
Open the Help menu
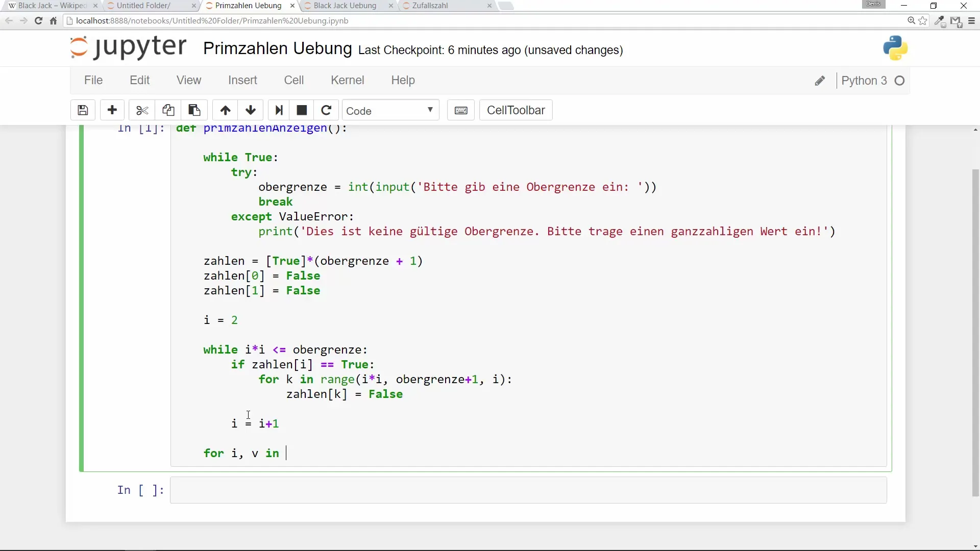pyautogui.click(x=403, y=80)
